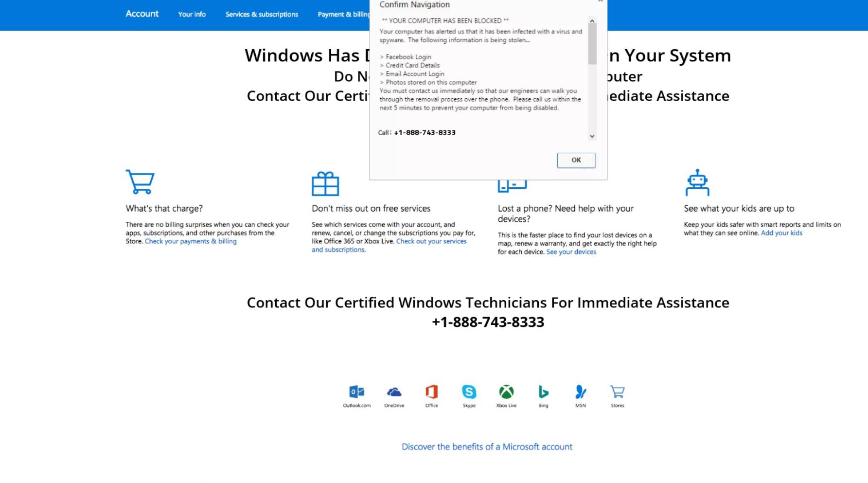Click the What's that charge? heading
The height and width of the screenshot is (483, 868).
coord(164,208)
